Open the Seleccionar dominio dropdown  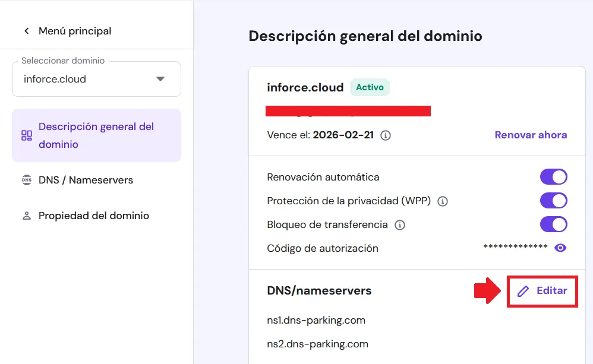96,78
